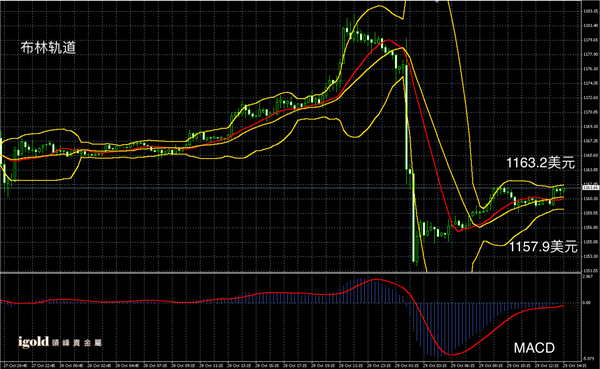Image resolution: width=600 pixels, height=369 pixels.
Task: Click the final green candlestick at the right end
Action: [563, 190]
